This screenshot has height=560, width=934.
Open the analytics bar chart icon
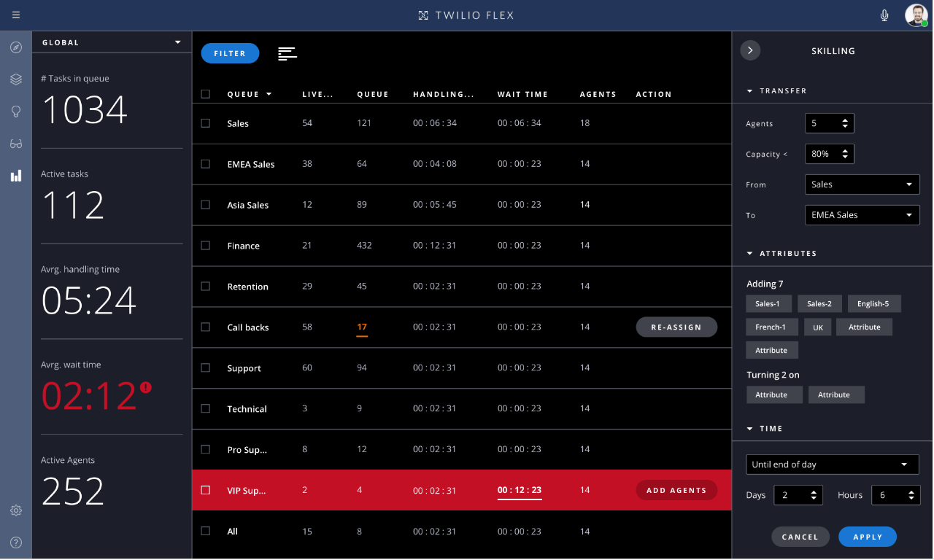(x=15, y=175)
